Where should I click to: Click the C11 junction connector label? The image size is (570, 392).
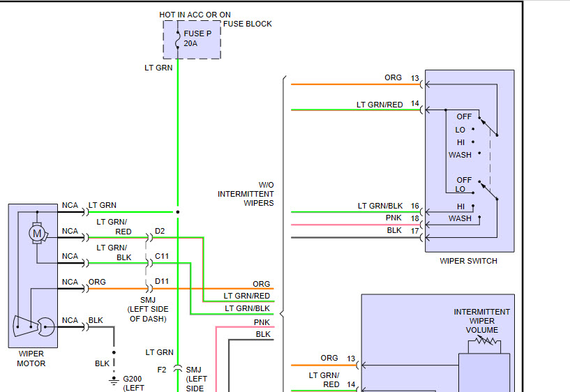(162, 257)
